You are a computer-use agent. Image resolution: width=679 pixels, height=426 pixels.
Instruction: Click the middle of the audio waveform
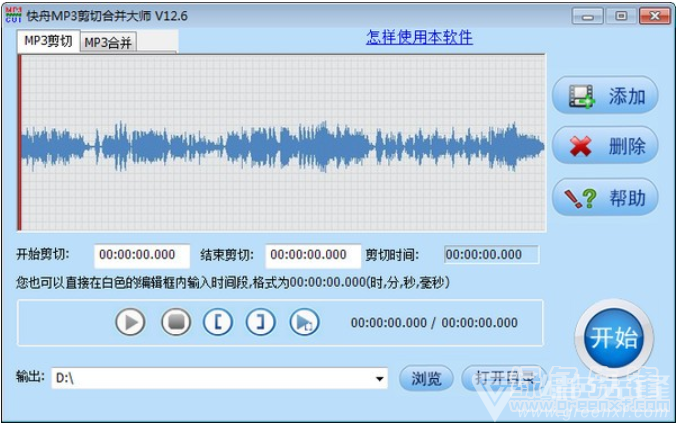click(x=282, y=147)
